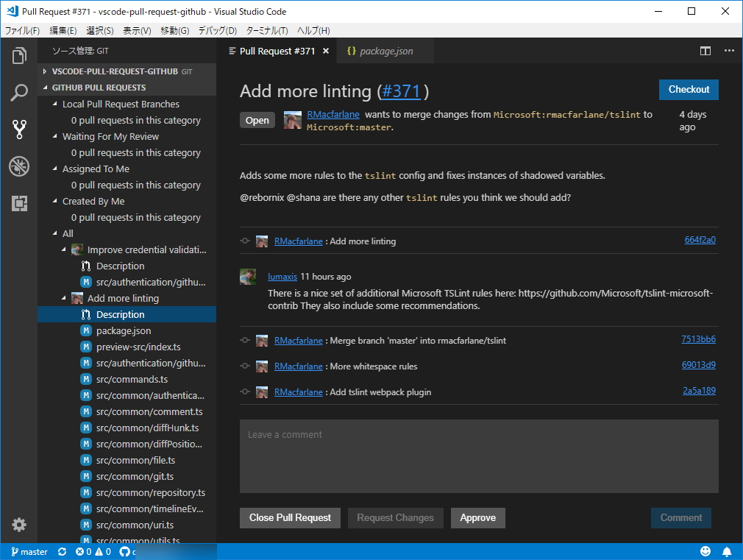Collapse the All category
This screenshot has height=560, width=743.
(54, 233)
